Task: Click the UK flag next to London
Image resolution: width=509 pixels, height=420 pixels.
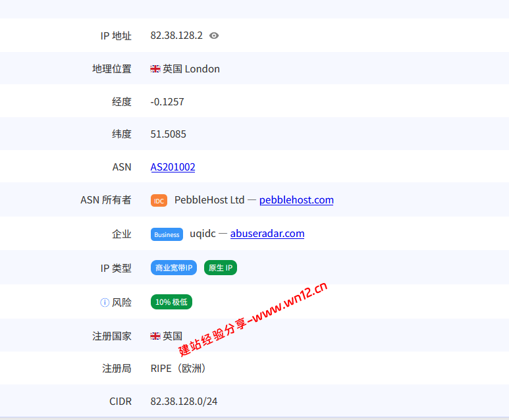Action: (155, 69)
